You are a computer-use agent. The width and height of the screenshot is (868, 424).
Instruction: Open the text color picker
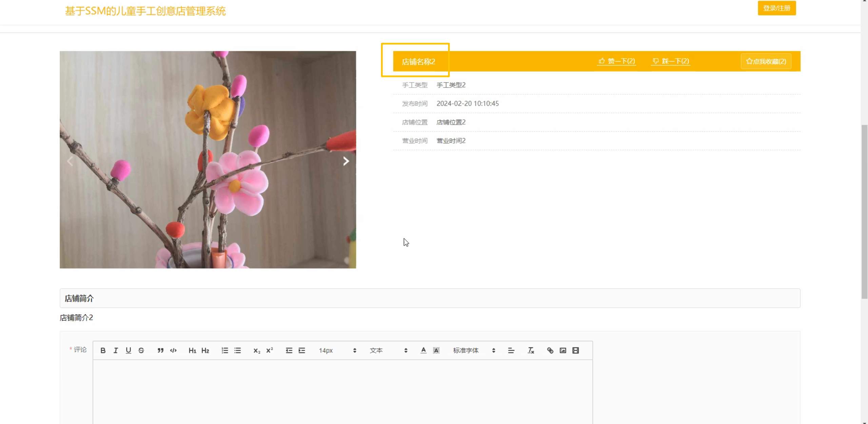coord(423,350)
